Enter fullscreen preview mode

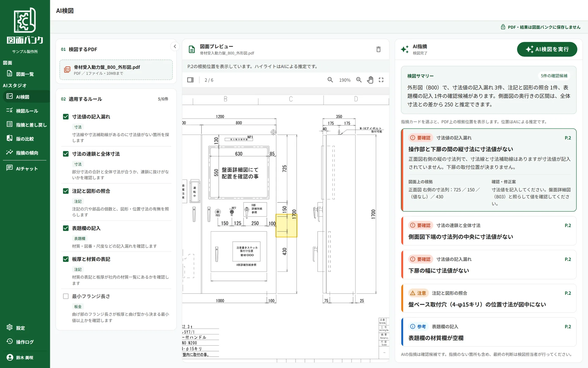[x=381, y=80]
